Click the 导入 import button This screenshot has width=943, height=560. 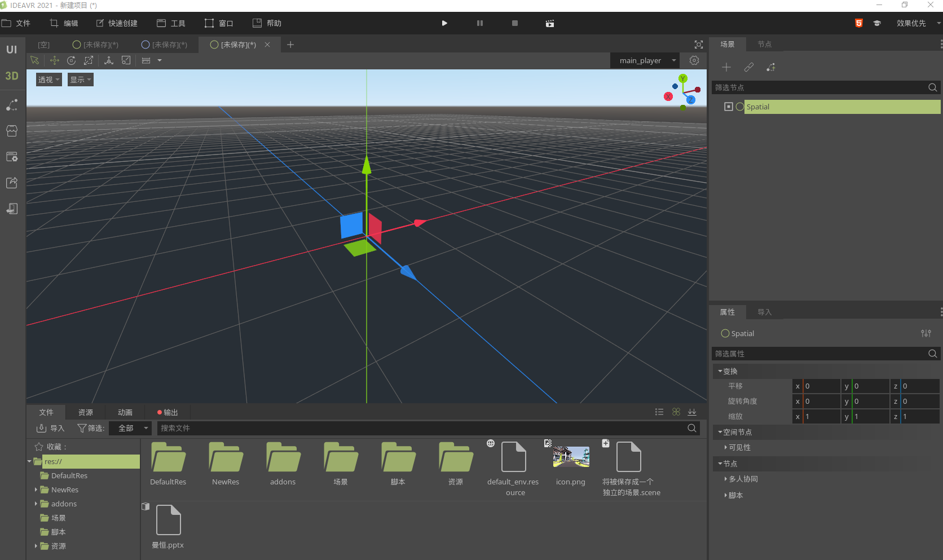tap(51, 428)
